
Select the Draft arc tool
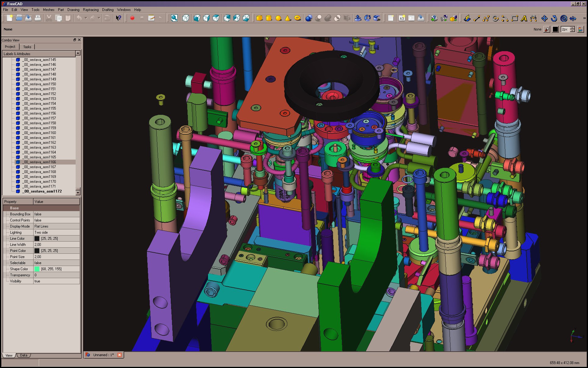[x=505, y=18]
